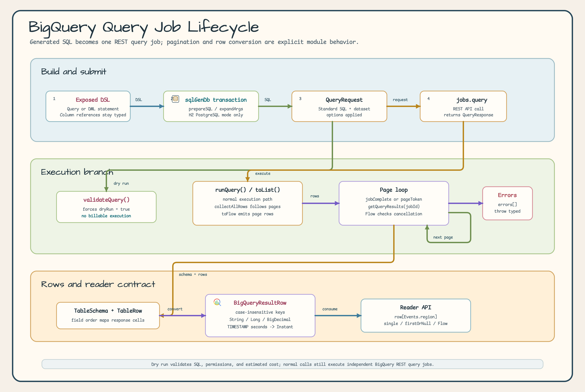Click 'Standard SQL + dataset' text
This screenshot has height=392, width=585.
tap(344, 109)
